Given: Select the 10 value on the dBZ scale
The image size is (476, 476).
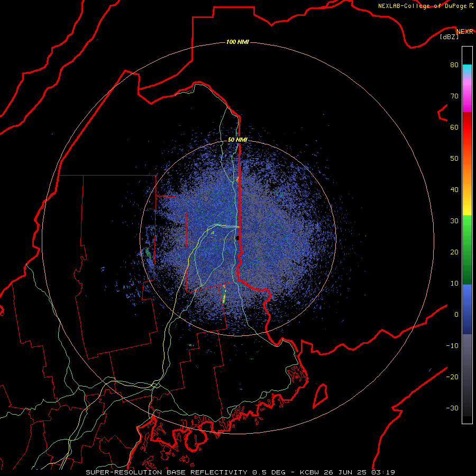Looking at the screenshot, I should [x=454, y=283].
